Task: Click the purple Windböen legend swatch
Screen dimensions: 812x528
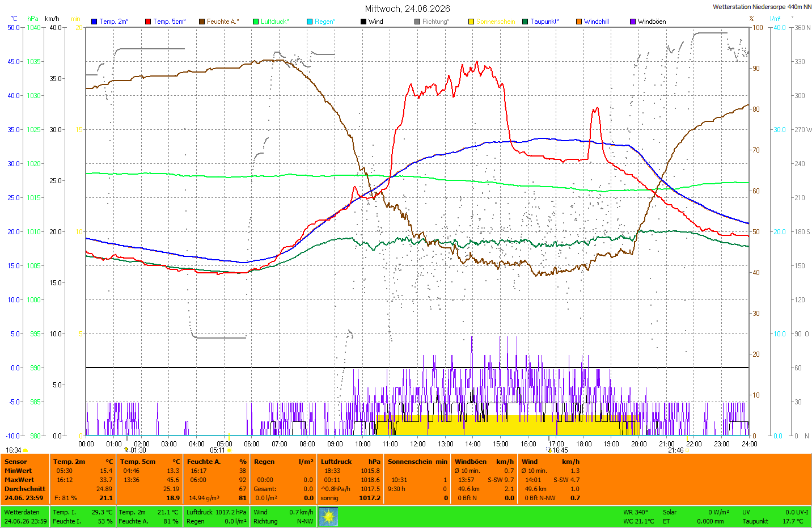Action: [x=633, y=22]
